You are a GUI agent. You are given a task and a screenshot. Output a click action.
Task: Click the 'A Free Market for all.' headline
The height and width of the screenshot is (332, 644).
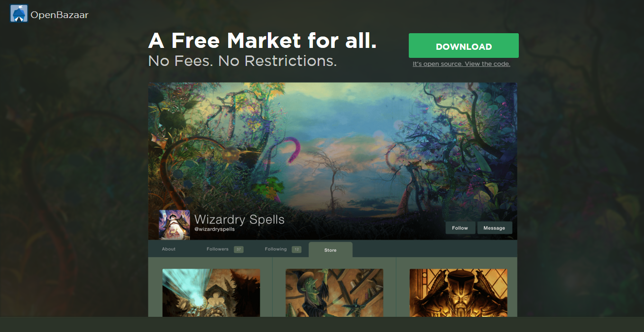point(262,41)
